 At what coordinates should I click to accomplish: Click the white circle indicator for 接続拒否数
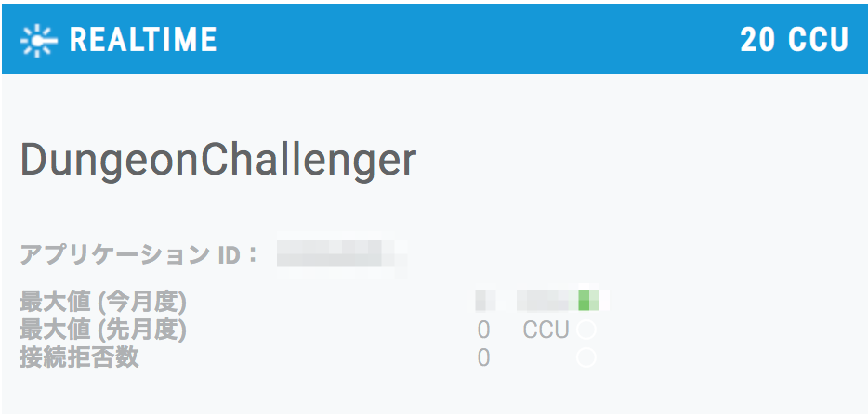point(586,357)
